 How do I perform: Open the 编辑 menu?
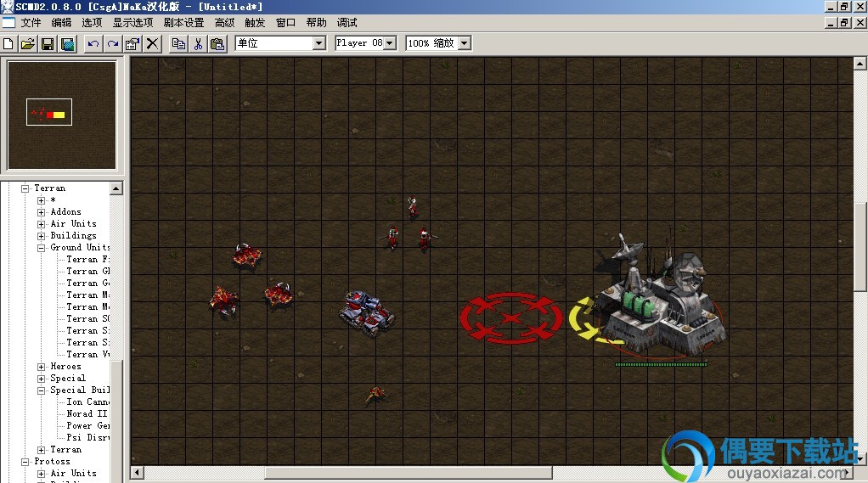61,23
